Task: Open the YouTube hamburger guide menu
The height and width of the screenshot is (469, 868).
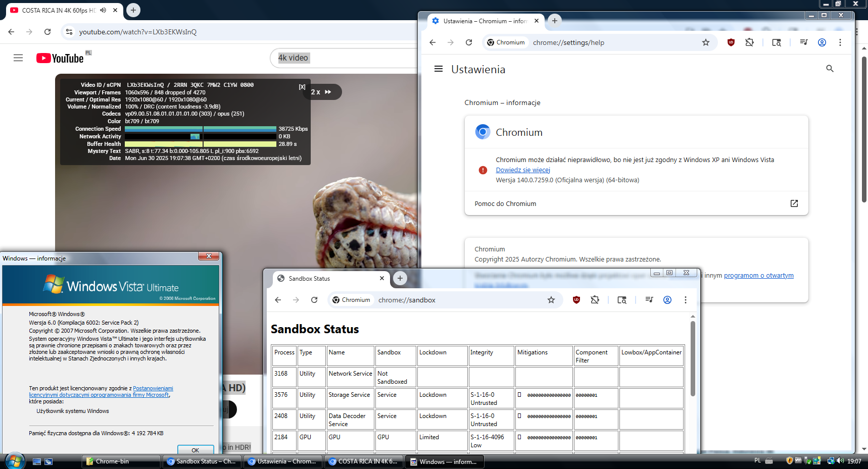Action: [x=18, y=58]
